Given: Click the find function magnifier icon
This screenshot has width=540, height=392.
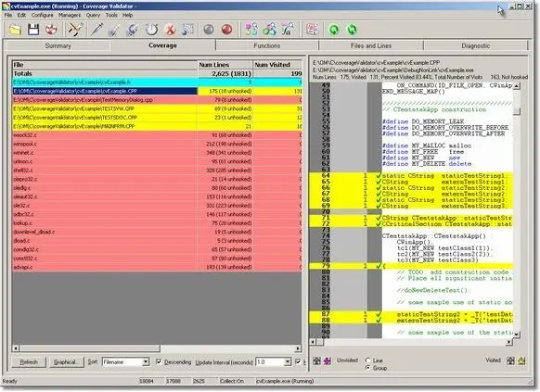Looking at the screenshot, I should pyautogui.click(x=288, y=30).
